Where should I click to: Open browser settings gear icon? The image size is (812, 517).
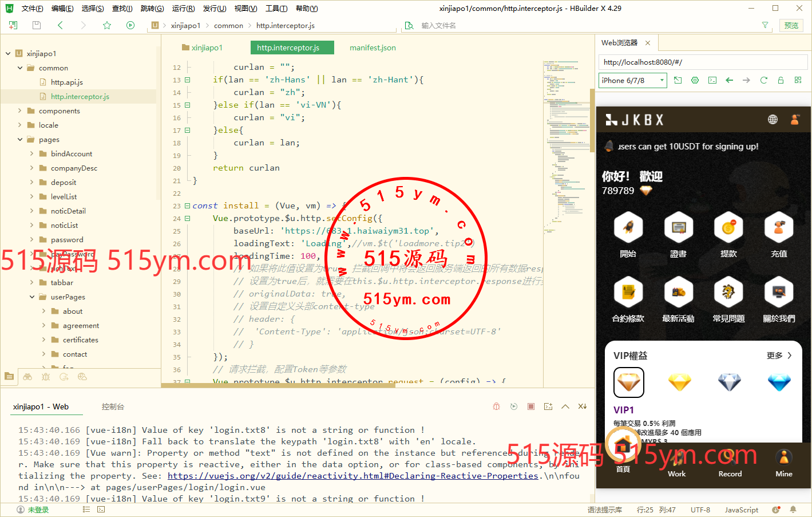click(x=695, y=80)
